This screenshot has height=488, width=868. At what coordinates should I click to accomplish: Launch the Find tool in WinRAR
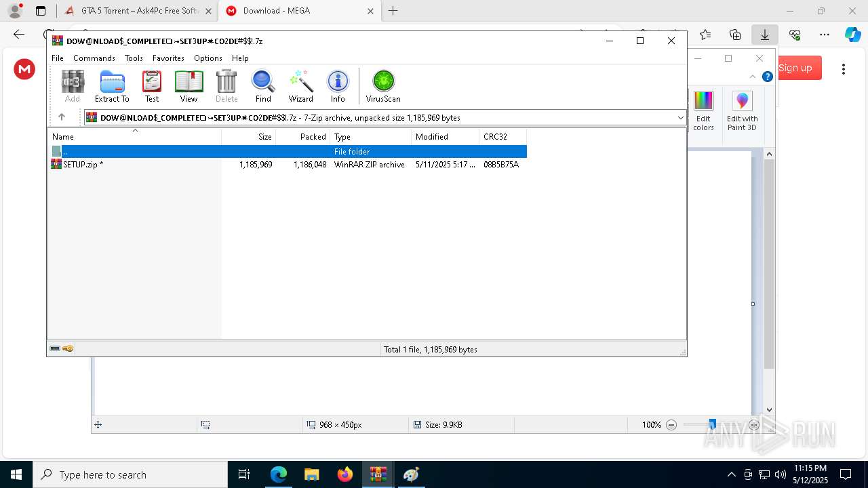[263, 86]
